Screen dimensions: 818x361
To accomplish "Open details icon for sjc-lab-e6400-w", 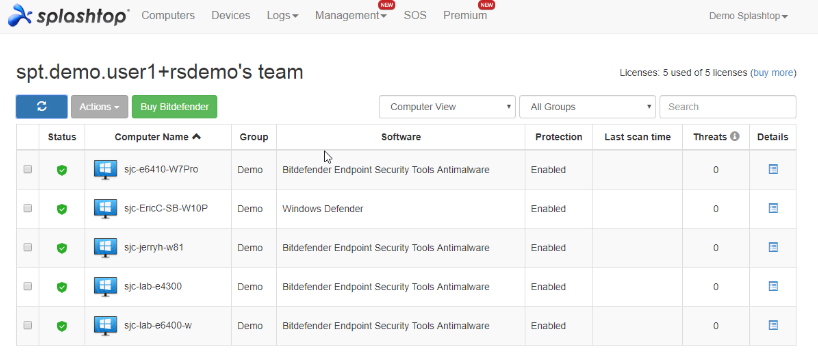I will (x=773, y=325).
